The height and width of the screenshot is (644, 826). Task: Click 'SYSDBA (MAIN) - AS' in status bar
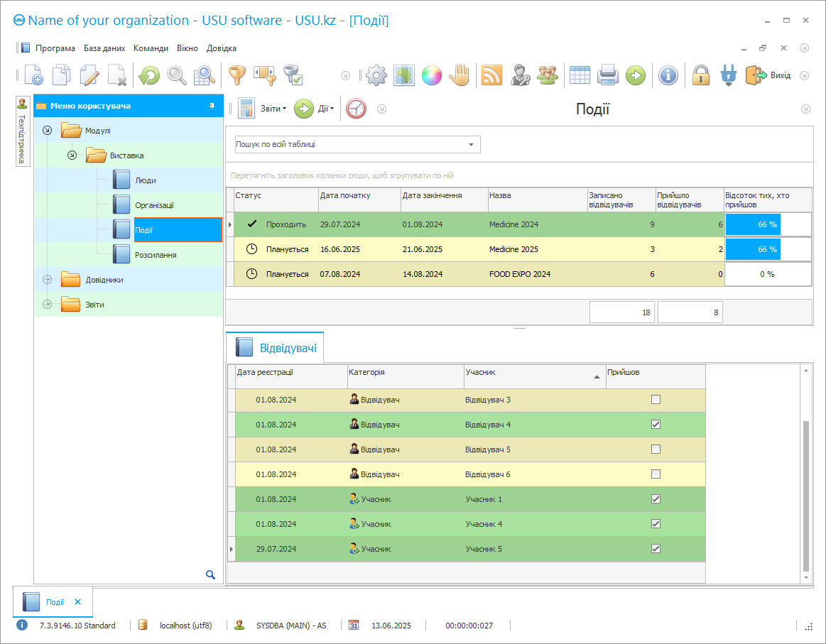tap(291, 626)
